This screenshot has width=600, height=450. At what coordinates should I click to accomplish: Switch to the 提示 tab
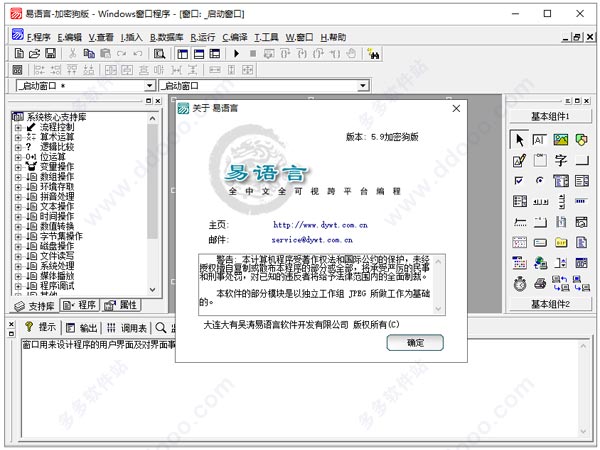tap(41, 327)
